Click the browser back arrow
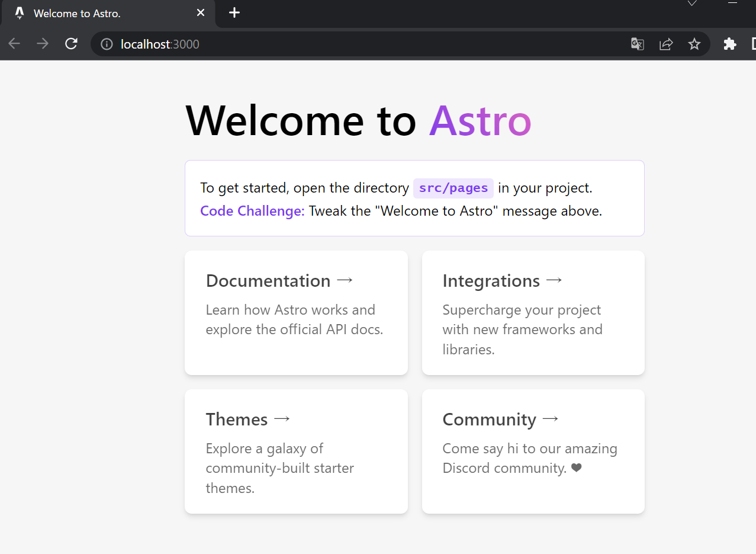The width and height of the screenshot is (756, 554). click(14, 44)
